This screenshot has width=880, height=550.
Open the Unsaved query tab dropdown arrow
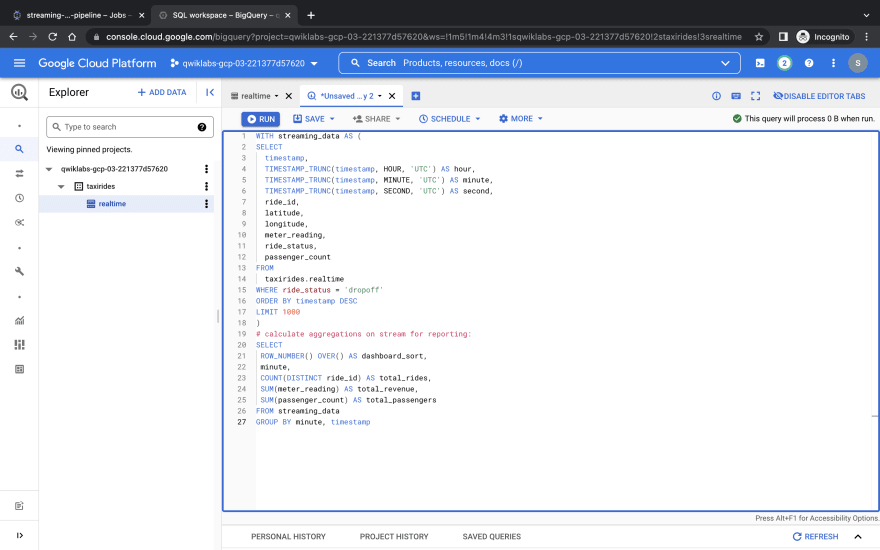380,96
